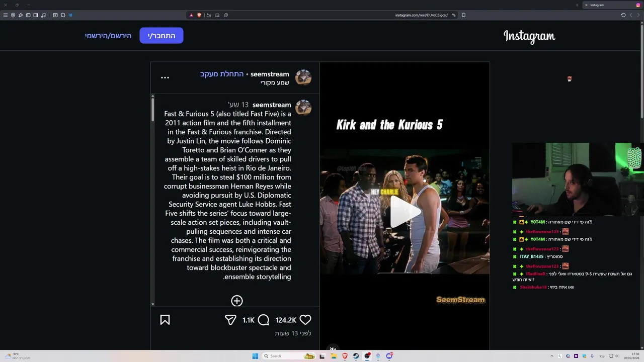Save the reel using the bookmark icon
Screen dimensions: 644x362
tap(165, 320)
